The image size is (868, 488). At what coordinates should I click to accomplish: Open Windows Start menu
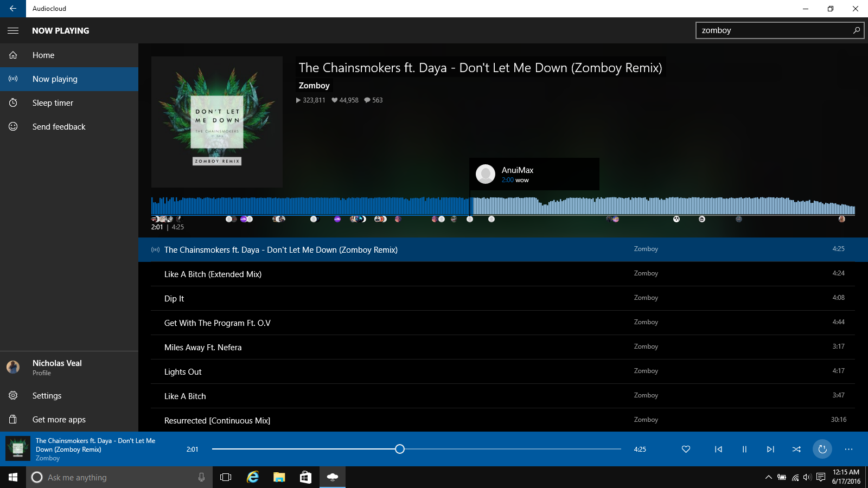[x=13, y=477]
